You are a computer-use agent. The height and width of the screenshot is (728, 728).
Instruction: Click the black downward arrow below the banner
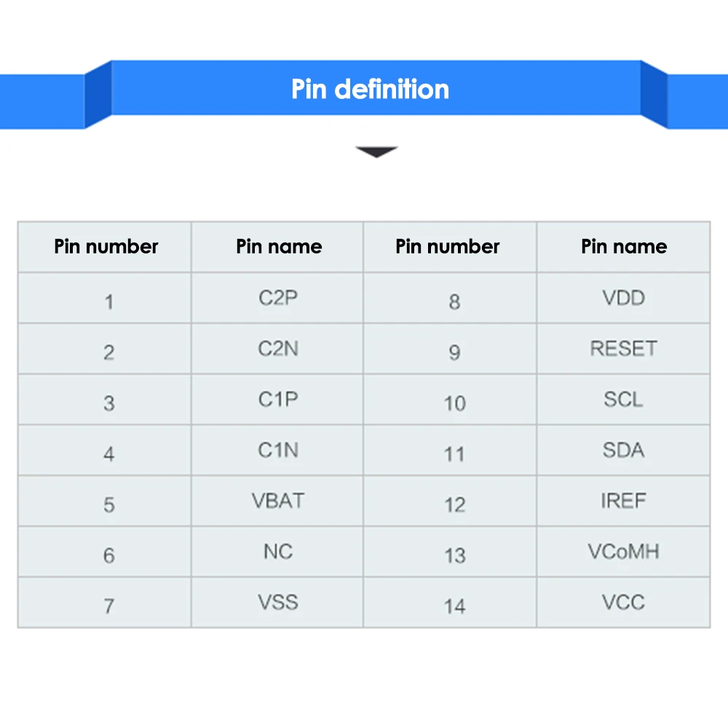point(376,152)
